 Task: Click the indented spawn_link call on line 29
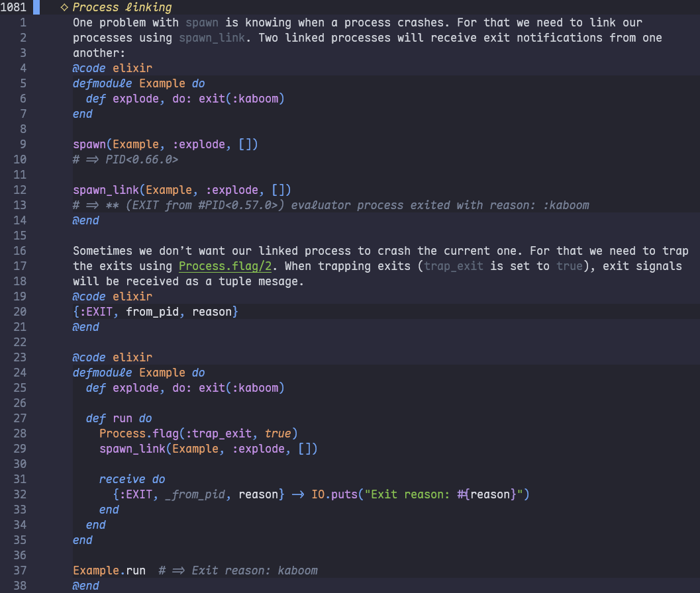[209, 449]
